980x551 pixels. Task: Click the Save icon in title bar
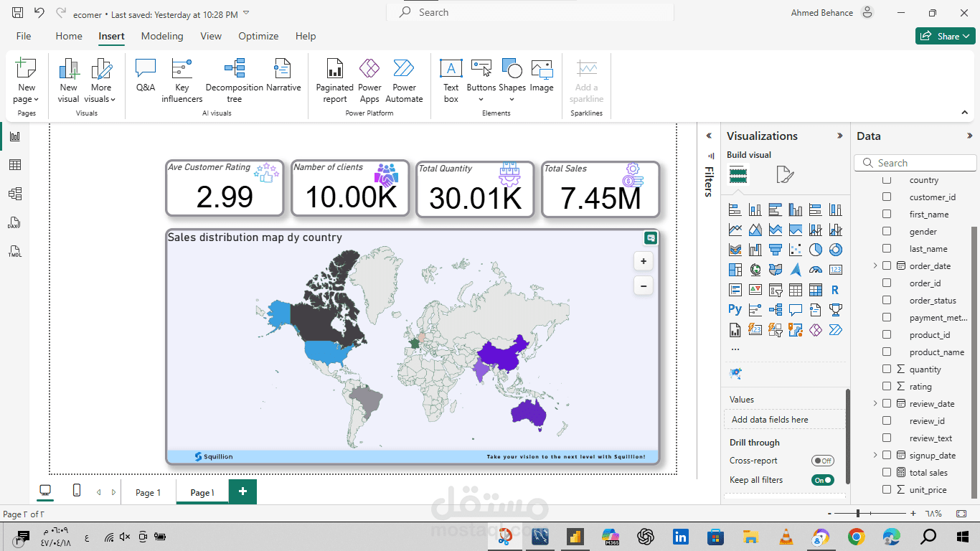18,13
